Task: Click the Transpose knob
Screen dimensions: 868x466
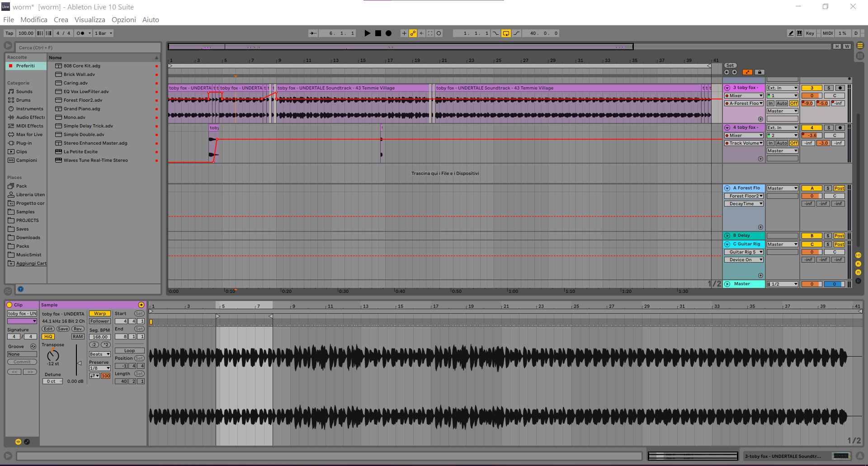Action: [53, 355]
